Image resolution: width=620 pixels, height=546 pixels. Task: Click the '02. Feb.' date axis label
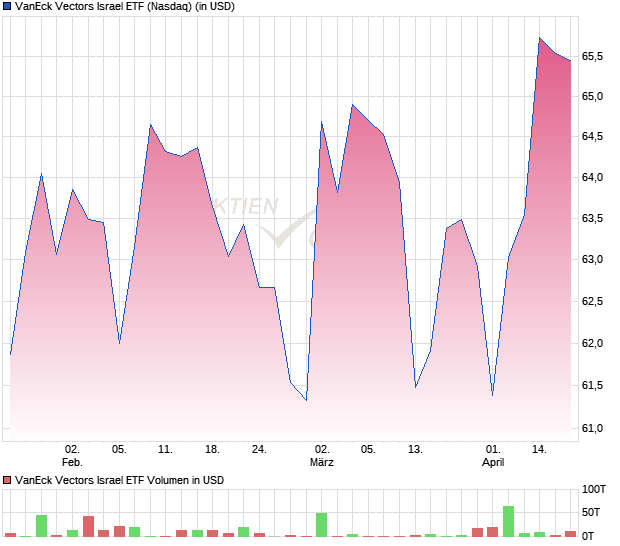72,455
